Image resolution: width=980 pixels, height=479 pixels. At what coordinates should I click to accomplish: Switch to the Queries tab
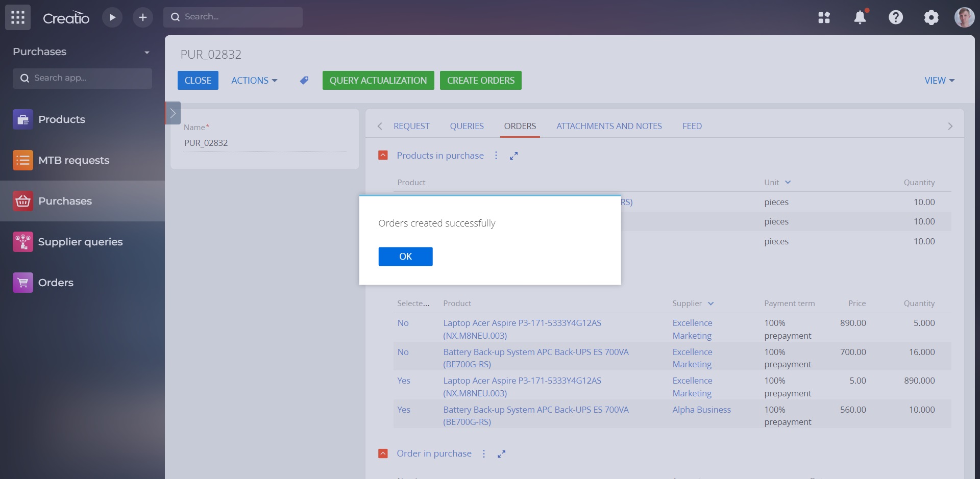coord(467,126)
